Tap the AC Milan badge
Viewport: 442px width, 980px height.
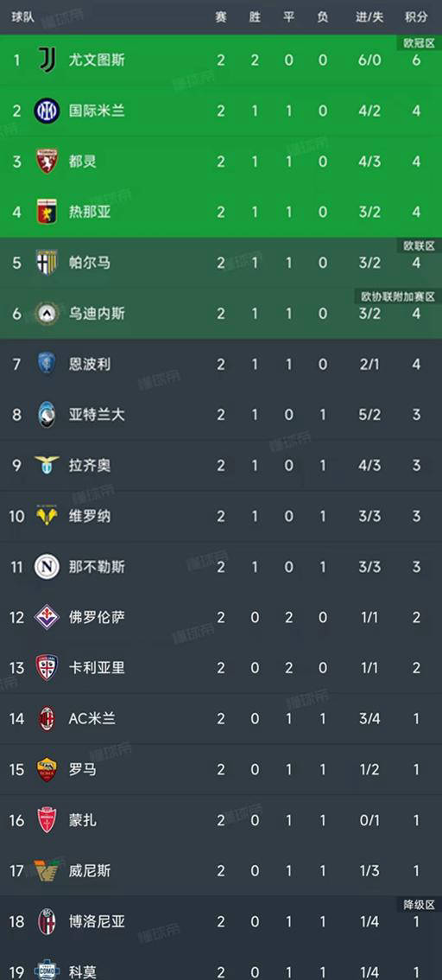[47, 718]
